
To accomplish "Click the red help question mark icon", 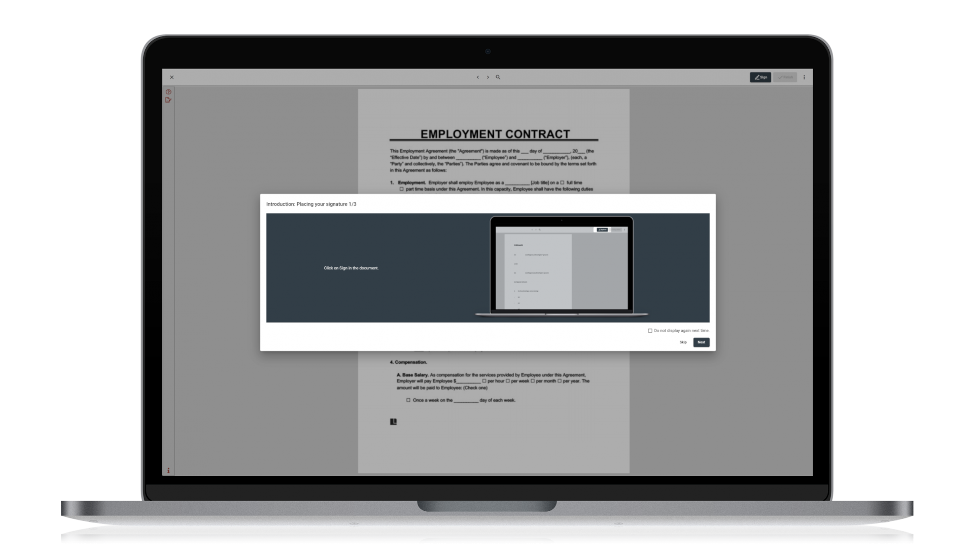I will click(168, 92).
